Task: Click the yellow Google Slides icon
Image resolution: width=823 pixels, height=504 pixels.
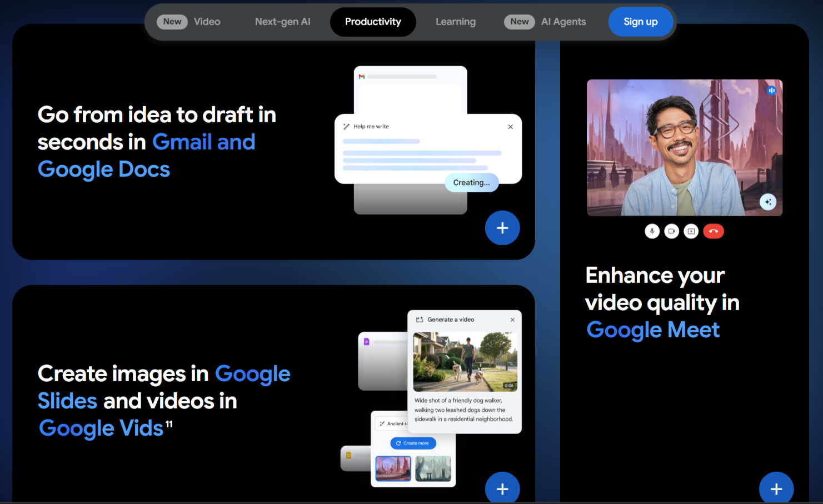Action: [349, 456]
